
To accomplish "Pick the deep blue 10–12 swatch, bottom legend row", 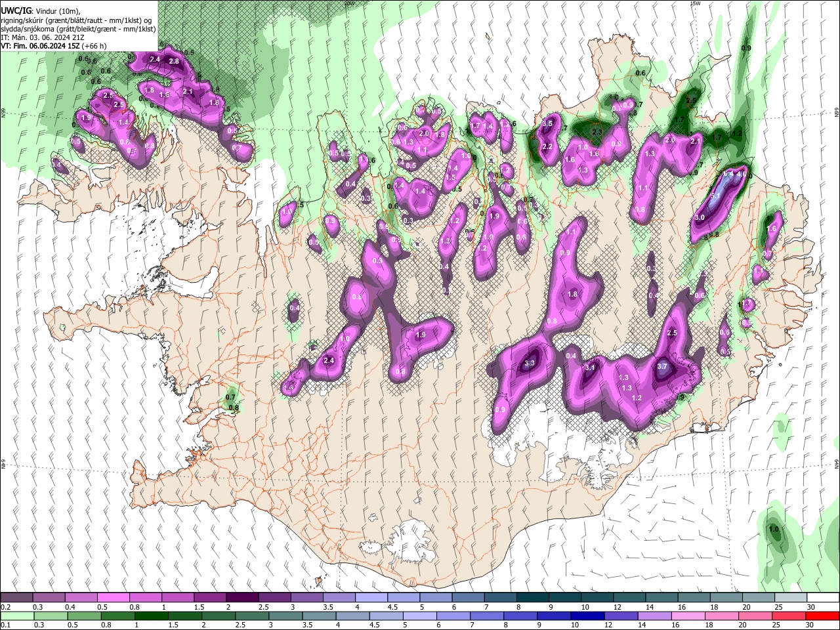I will click(x=588, y=616).
